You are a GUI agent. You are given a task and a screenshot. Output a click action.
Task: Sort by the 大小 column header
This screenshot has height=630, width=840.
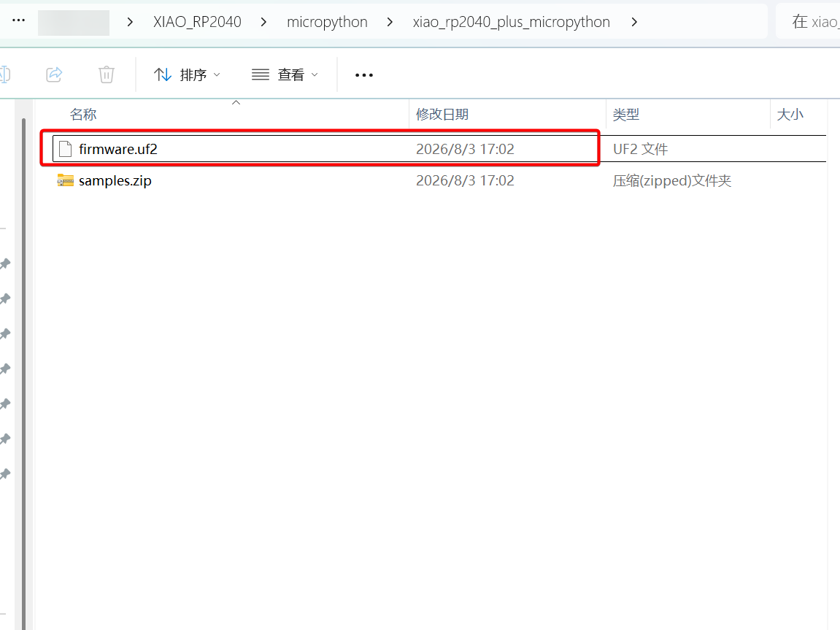pyautogui.click(x=790, y=114)
